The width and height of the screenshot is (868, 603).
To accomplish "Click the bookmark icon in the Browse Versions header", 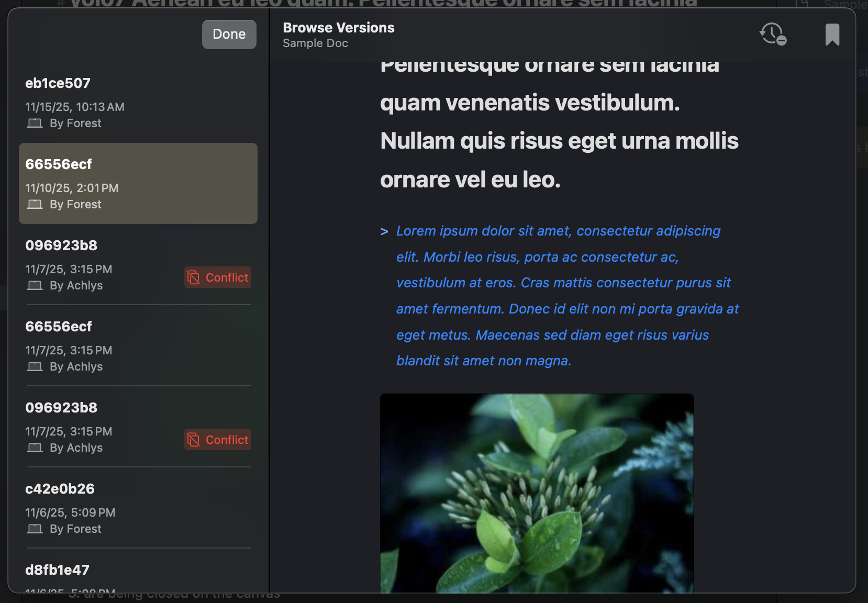I will [x=833, y=34].
